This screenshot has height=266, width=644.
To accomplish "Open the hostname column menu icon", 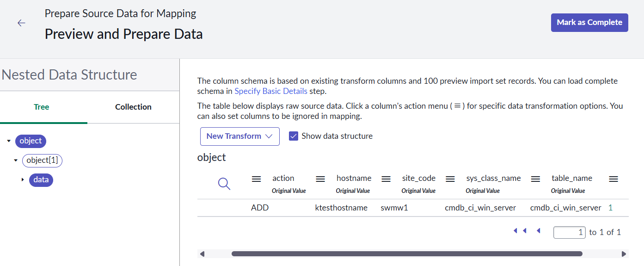I will pos(320,179).
